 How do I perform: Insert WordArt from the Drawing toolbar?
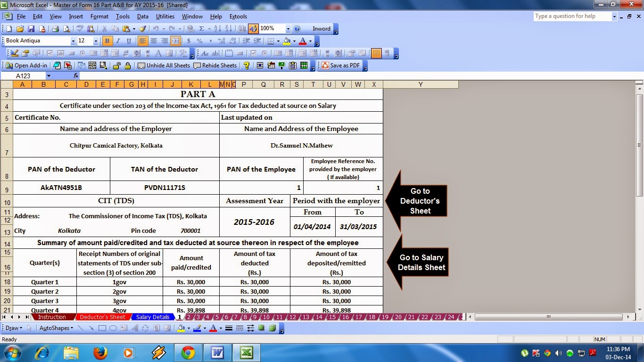tap(134, 328)
